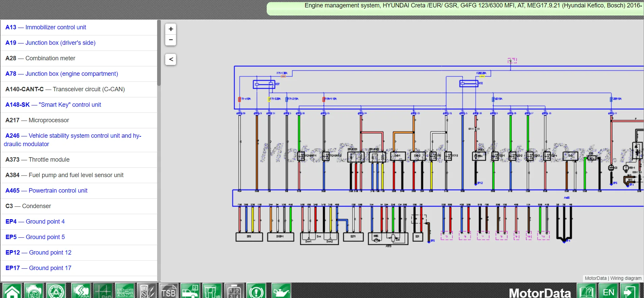Click the MotorData | Wiring diagram caption
Viewport: 644px width, 298px height.
(x=613, y=278)
